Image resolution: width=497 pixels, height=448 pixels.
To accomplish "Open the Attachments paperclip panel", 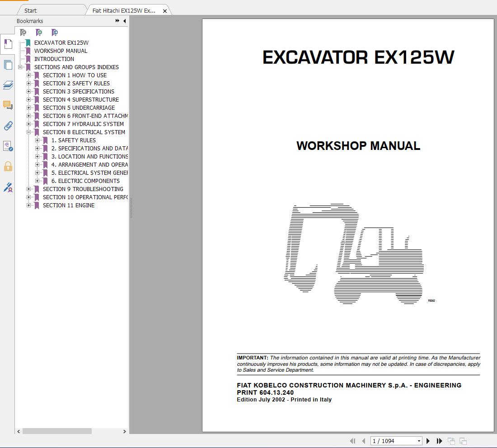I will tap(8, 126).
